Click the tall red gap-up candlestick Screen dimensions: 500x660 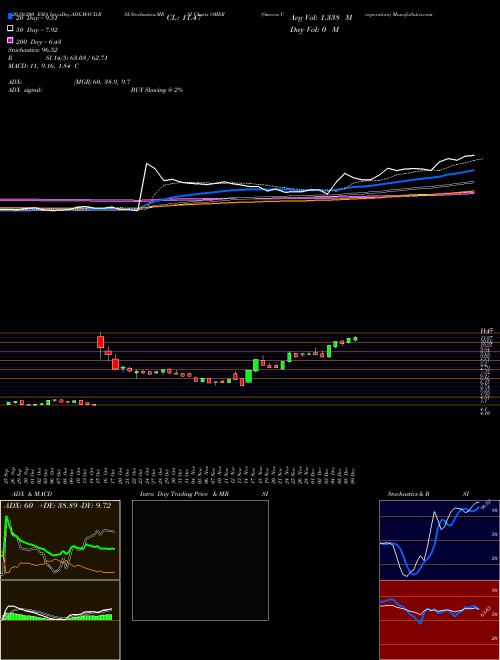[x=100, y=342]
